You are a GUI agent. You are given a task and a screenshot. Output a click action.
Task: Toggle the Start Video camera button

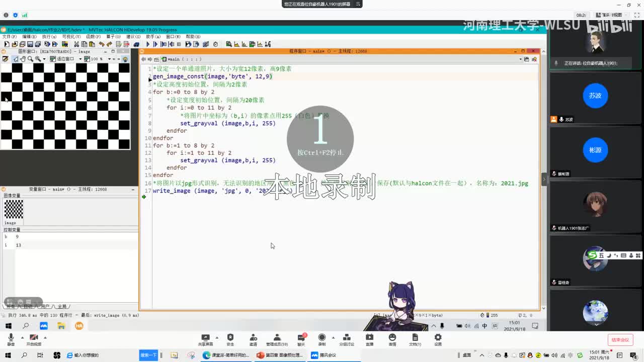[x=34, y=339]
